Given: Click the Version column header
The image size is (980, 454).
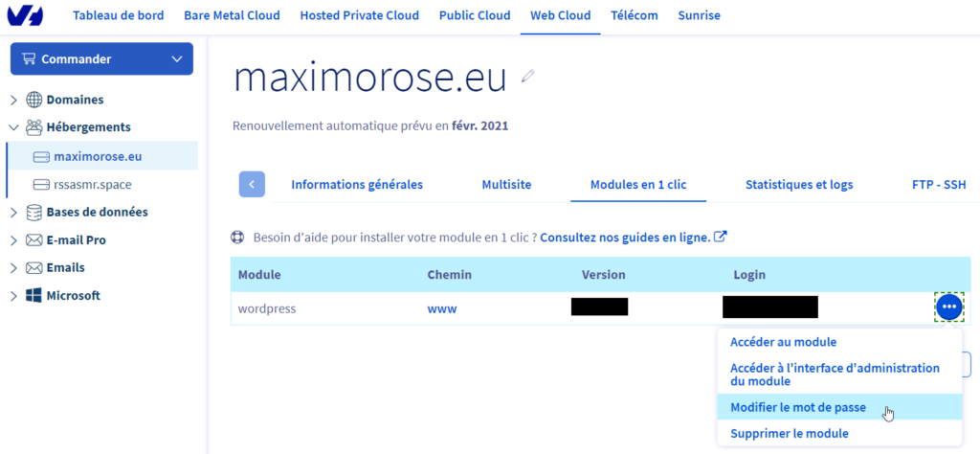Looking at the screenshot, I should (x=603, y=275).
